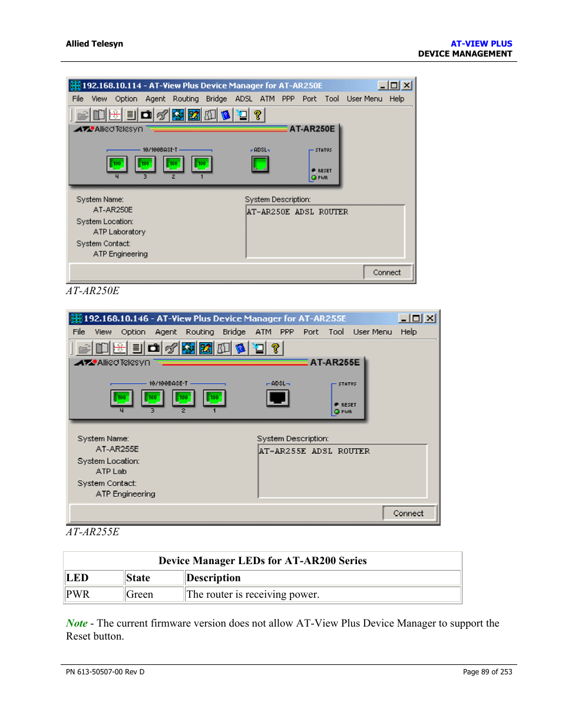
Task: Select port 4 on the AT-AR250E panel
Action: point(117,164)
